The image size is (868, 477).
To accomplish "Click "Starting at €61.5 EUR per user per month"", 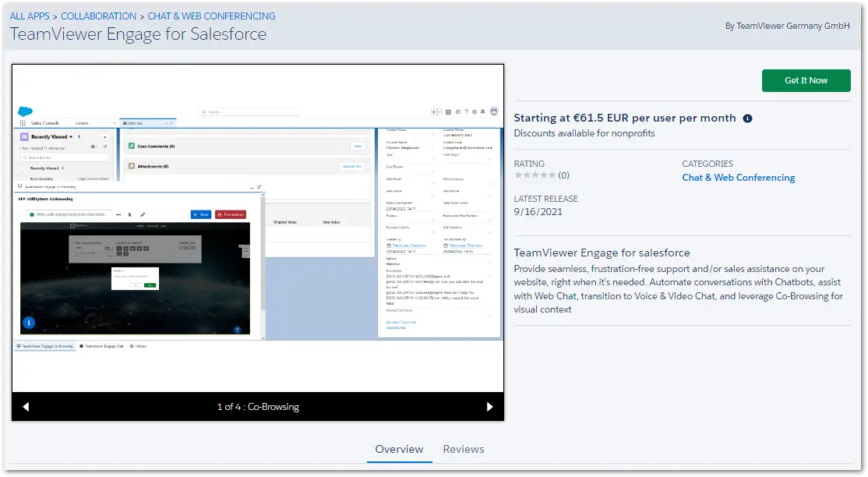I will coord(625,118).
